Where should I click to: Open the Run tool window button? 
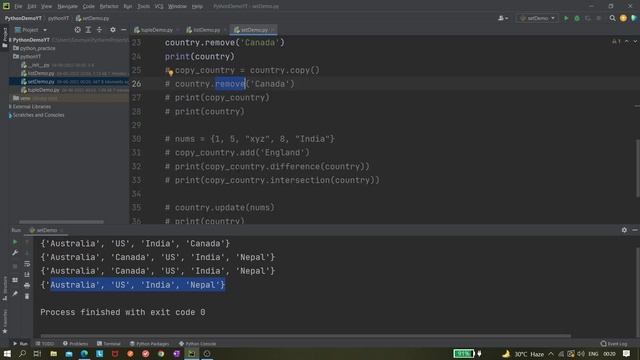(x=20, y=344)
